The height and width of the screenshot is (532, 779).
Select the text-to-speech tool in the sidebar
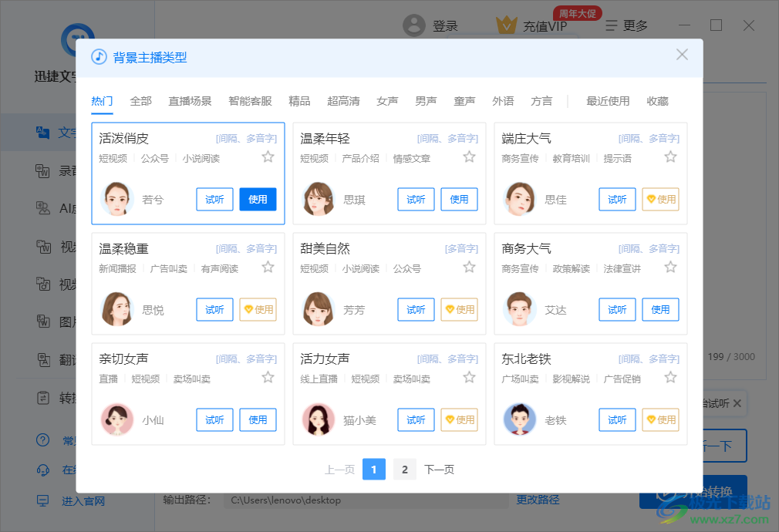[42, 132]
